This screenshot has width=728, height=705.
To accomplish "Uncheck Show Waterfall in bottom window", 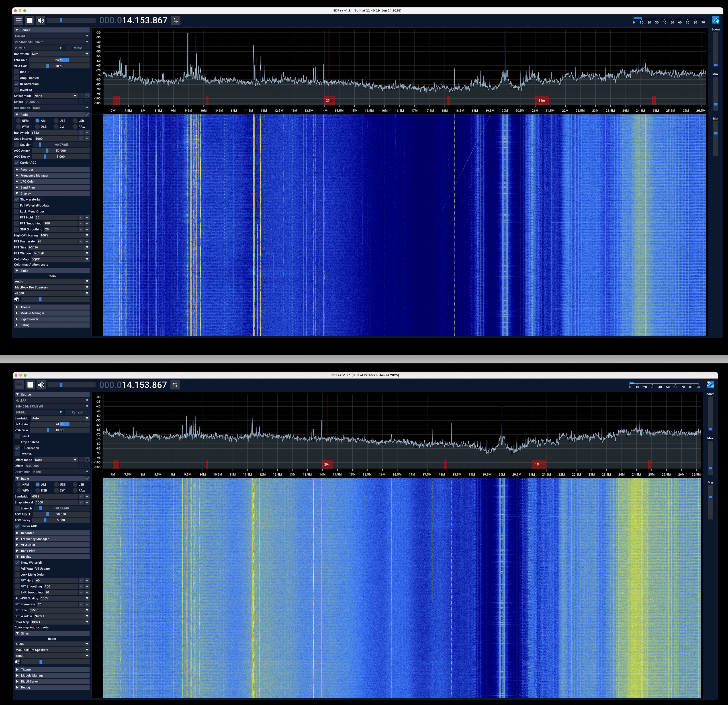I will point(17,562).
